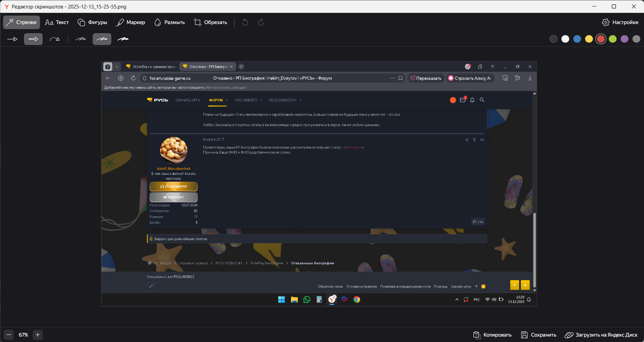Upload via Загрузить на Яндекс Диск
This screenshot has height=342, width=644.
(x=601, y=335)
